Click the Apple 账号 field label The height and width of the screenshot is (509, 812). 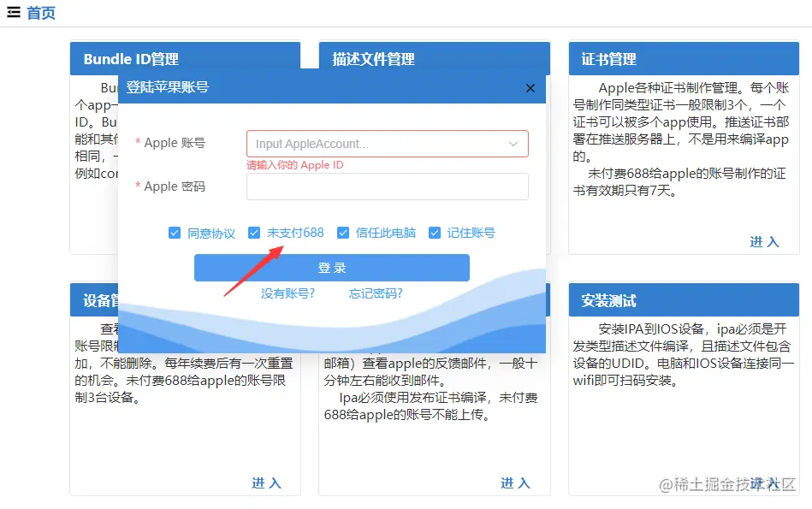(x=175, y=143)
